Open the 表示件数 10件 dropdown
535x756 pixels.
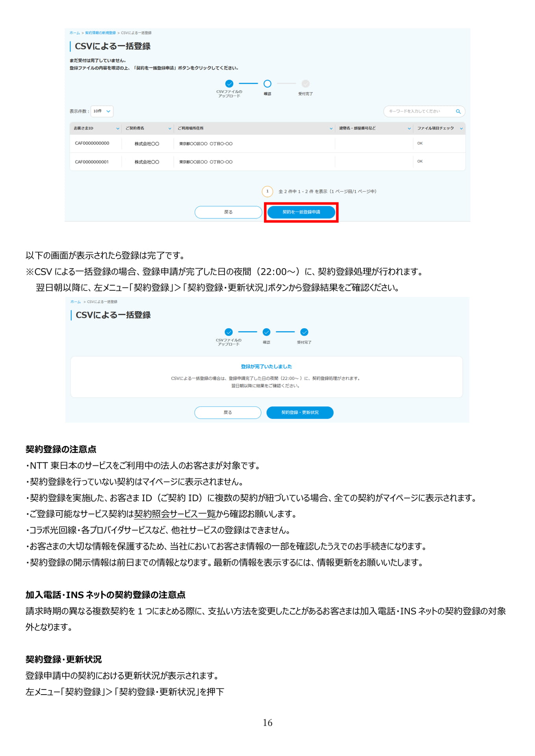coord(102,111)
